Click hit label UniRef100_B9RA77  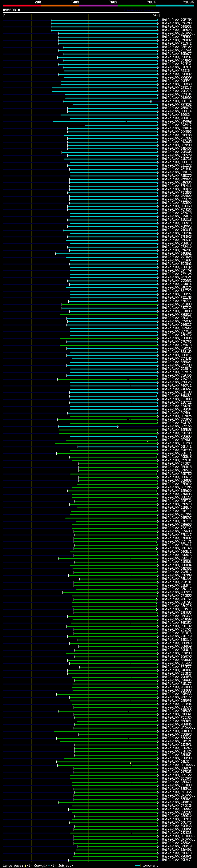176,54
